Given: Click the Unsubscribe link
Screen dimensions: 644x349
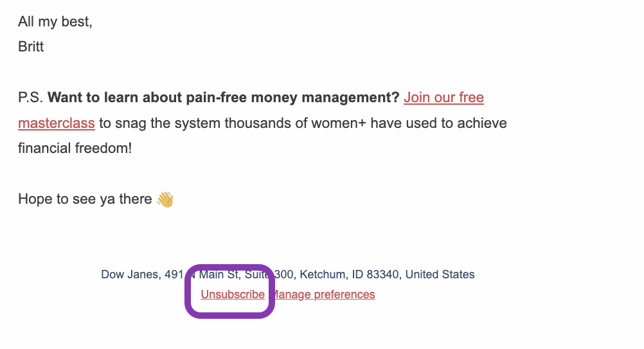Looking at the screenshot, I should [233, 294].
